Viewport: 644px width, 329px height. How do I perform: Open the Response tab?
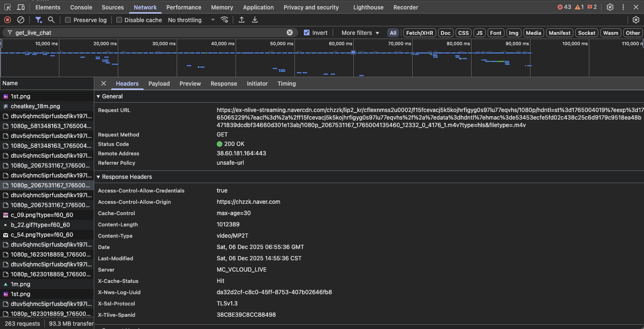click(224, 83)
